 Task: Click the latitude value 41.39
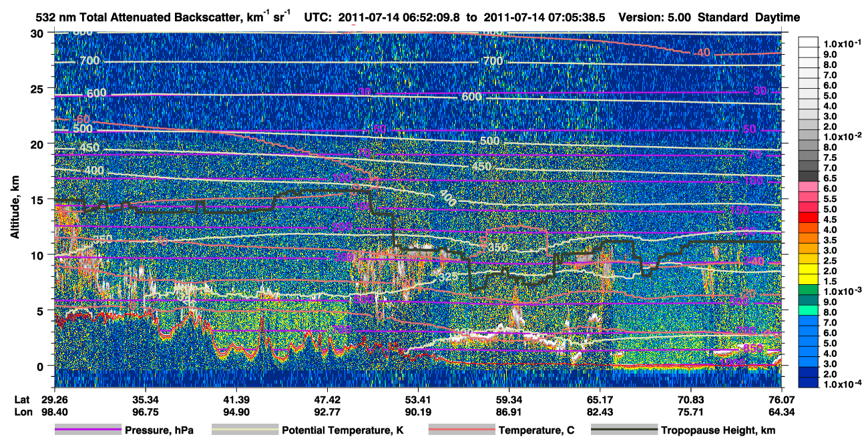(x=236, y=399)
